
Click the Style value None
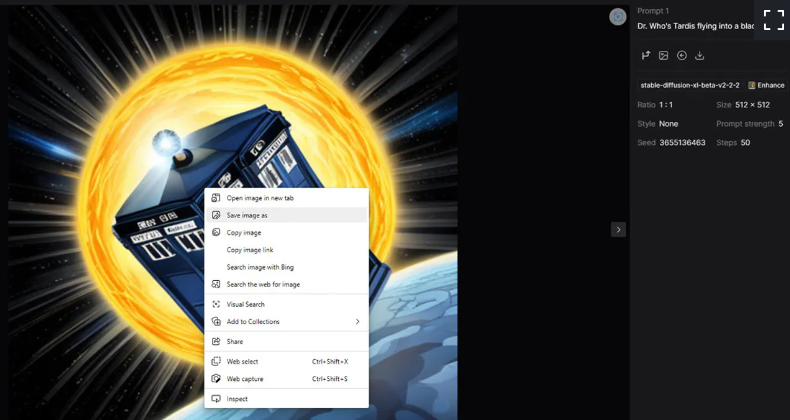pos(669,124)
